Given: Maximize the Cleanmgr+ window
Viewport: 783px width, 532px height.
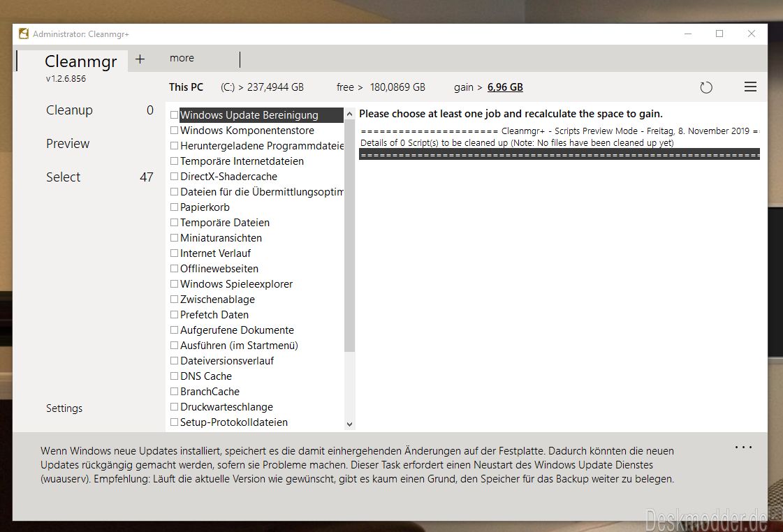Looking at the screenshot, I should 719,34.
